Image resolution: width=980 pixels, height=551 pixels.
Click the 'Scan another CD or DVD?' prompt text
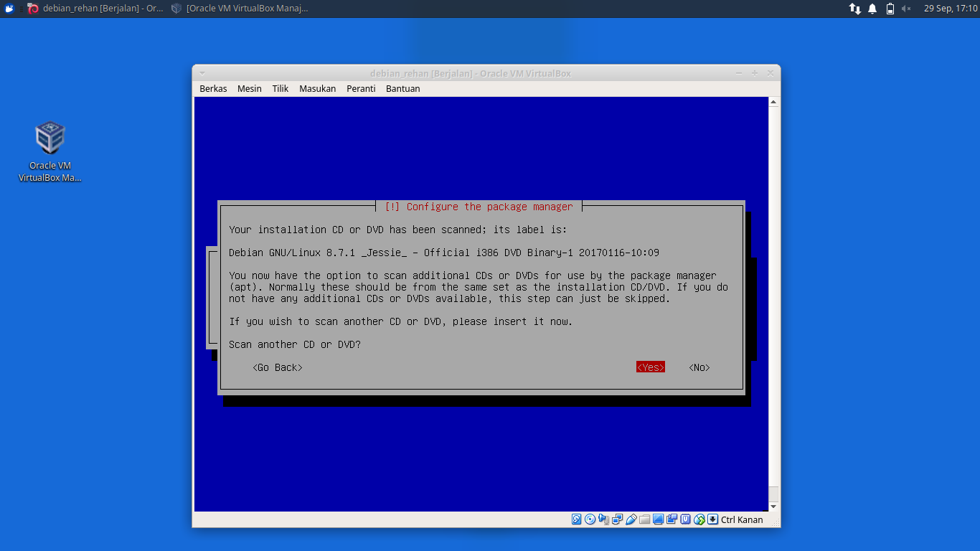(x=295, y=344)
